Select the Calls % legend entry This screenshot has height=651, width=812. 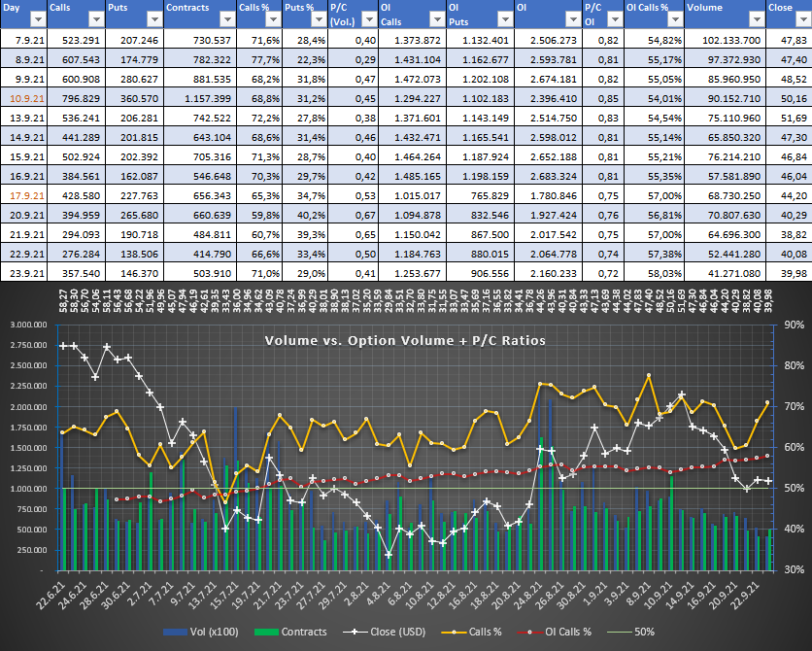(471, 632)
